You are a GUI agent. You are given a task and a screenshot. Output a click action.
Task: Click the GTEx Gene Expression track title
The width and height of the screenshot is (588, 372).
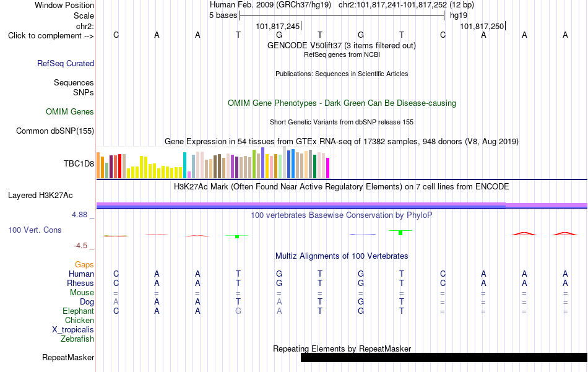(x=342, y=141)
